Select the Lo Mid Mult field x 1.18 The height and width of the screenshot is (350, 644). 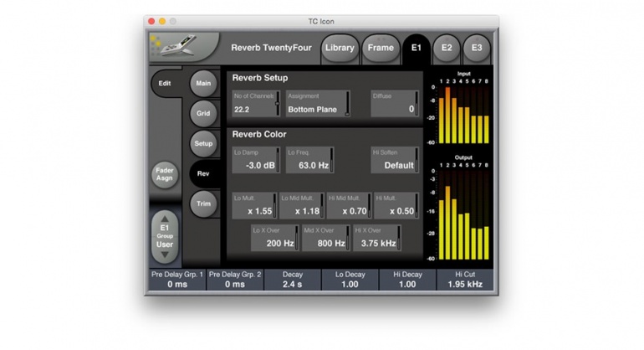(302, 205)
